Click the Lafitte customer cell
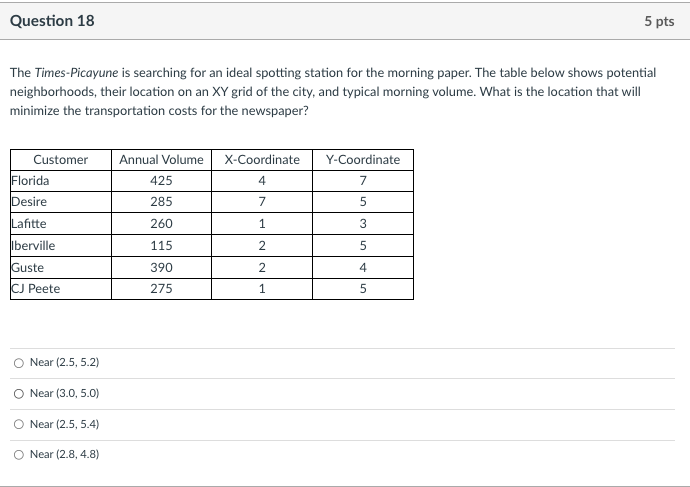The image size is (690, 487). coord(61,223)
